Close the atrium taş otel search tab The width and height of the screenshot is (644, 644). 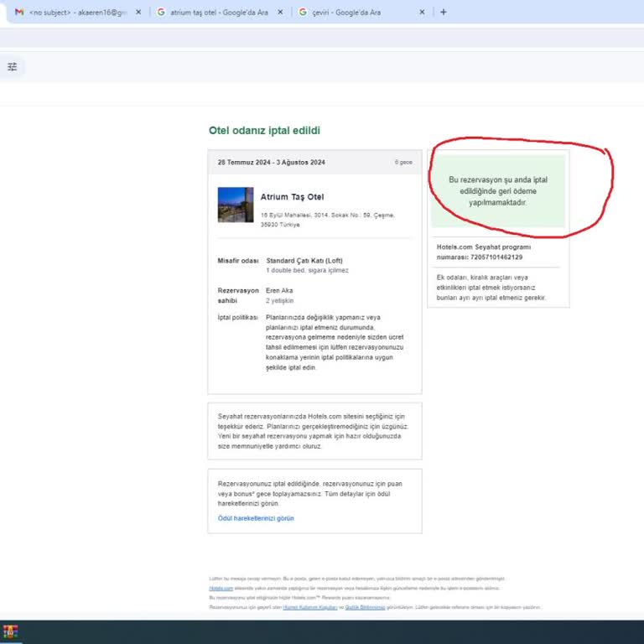click(280, 13)
